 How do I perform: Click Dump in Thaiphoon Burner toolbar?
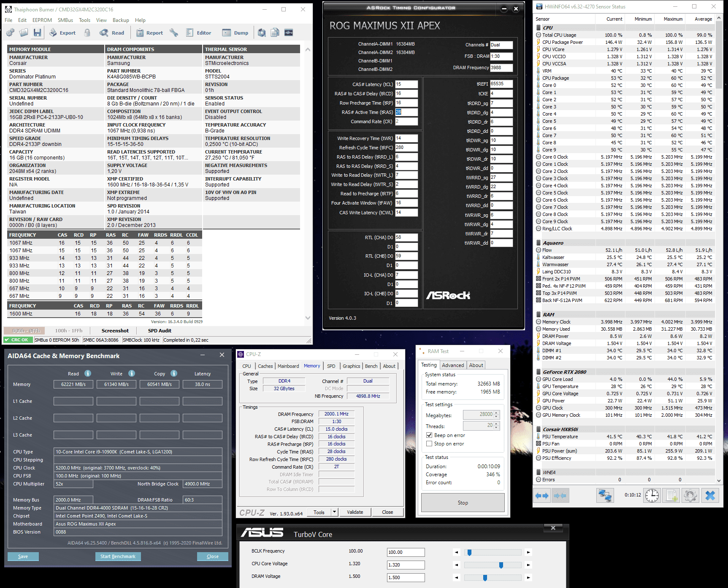[235, 32]
